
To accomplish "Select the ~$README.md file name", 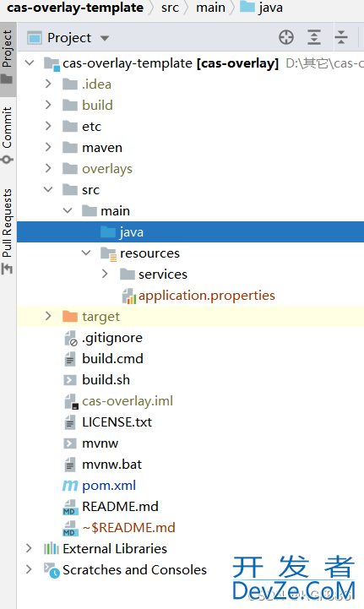I will 128,527.
